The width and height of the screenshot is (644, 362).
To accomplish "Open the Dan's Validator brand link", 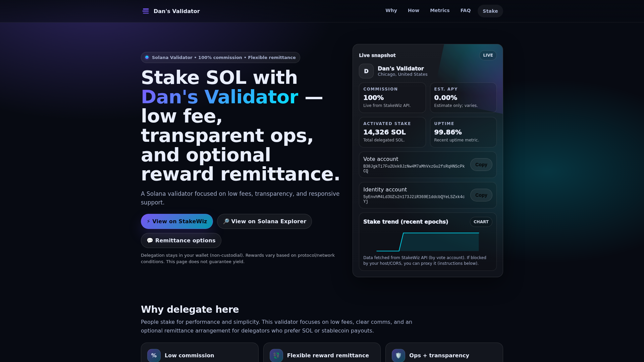I will 171,11.
